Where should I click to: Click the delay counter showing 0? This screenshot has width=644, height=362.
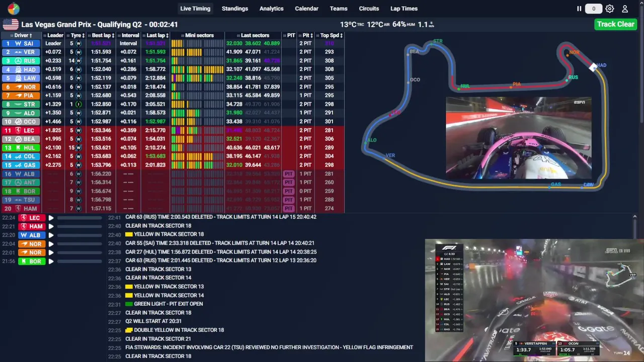point(593,9)
